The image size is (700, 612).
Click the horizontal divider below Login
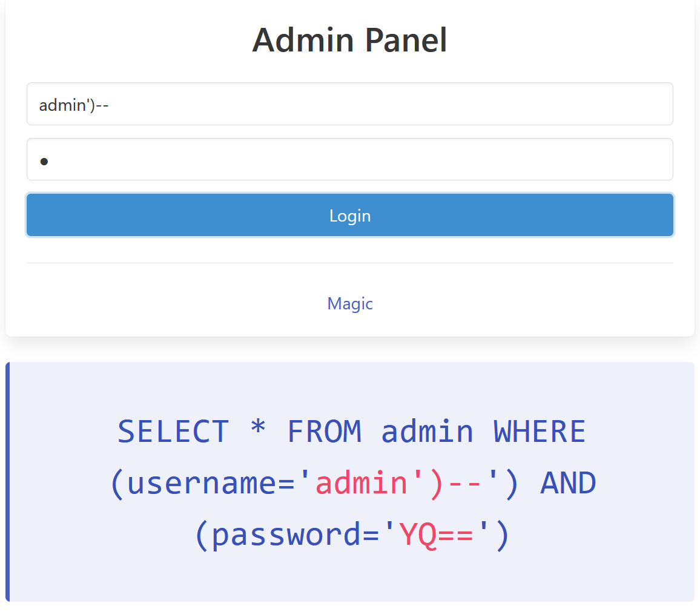pos(350,263)
